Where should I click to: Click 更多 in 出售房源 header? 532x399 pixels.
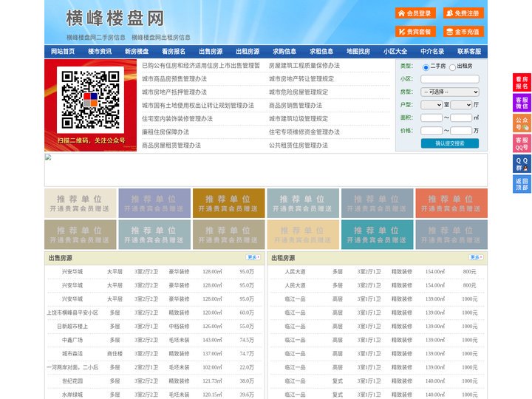[x=253, y=258]
